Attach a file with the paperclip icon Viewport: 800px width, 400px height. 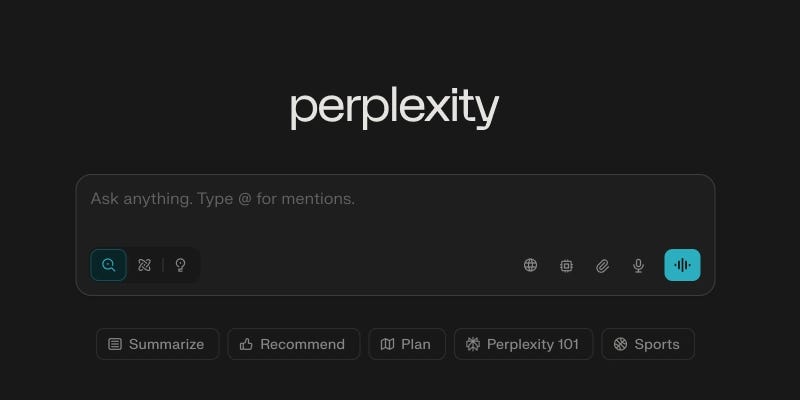[x=602, y=265]
